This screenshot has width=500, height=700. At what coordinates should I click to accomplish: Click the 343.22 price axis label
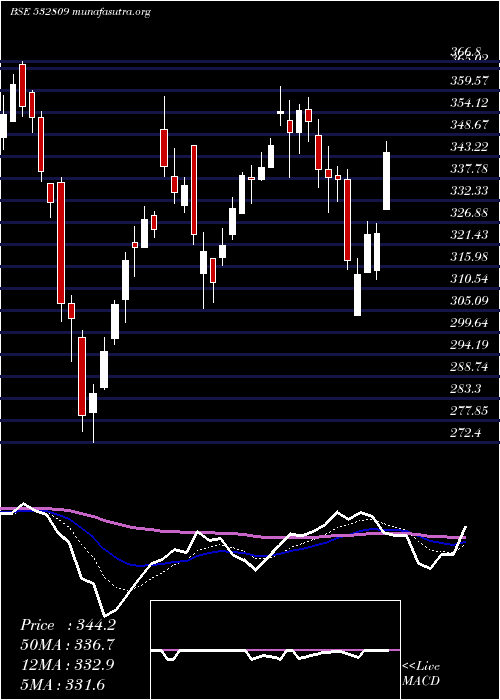(469, 146)
